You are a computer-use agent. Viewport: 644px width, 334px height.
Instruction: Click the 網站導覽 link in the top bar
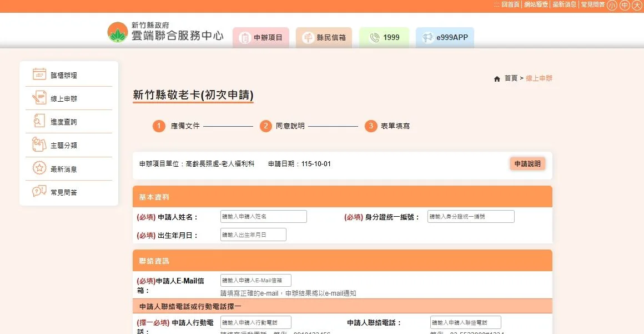(x=536, y=4)
